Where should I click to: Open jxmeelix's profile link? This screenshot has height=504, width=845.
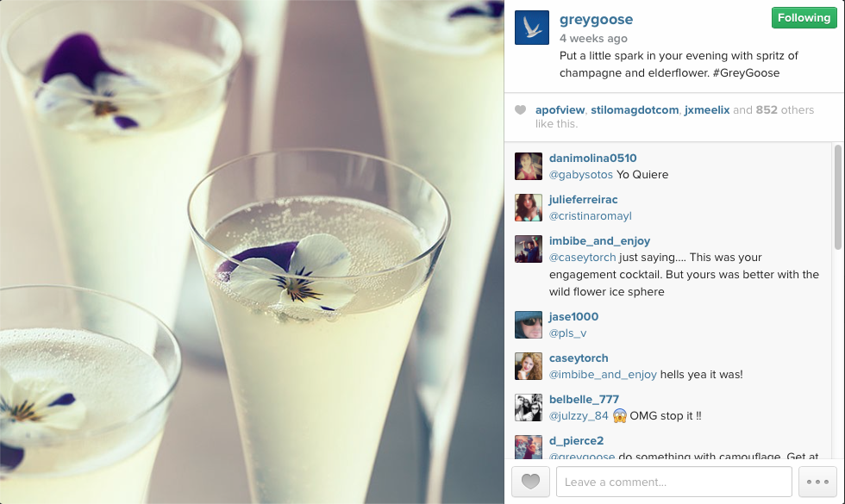706,110
